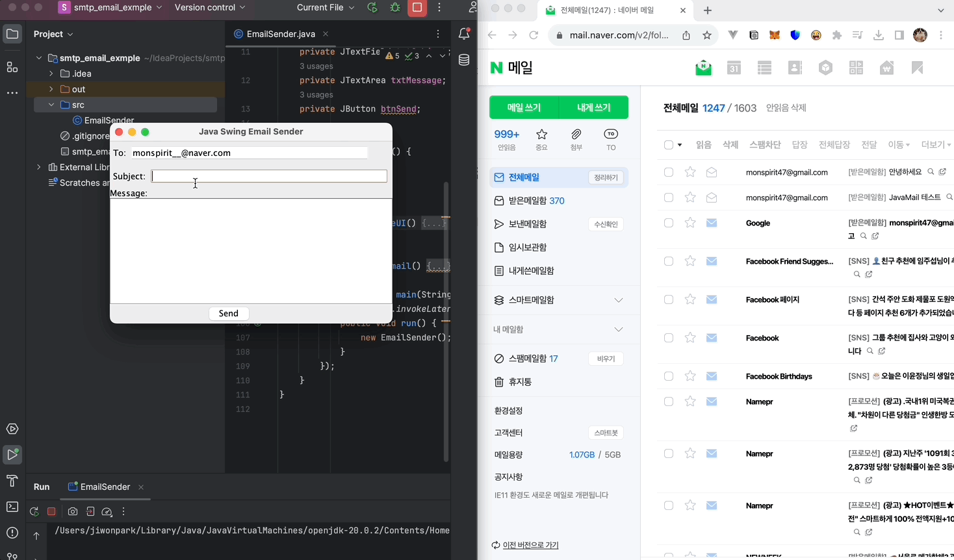Open the Version control dropdown

click(x=210, y=8)
